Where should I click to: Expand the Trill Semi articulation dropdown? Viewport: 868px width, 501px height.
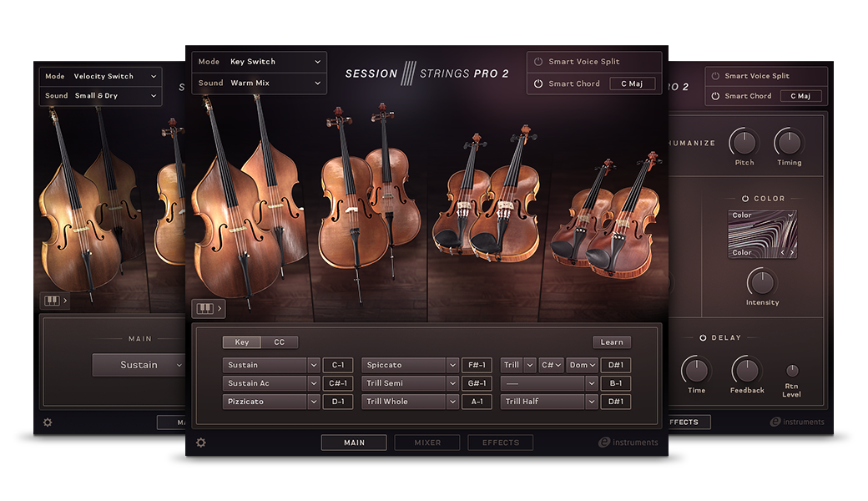tap(452, 383)
